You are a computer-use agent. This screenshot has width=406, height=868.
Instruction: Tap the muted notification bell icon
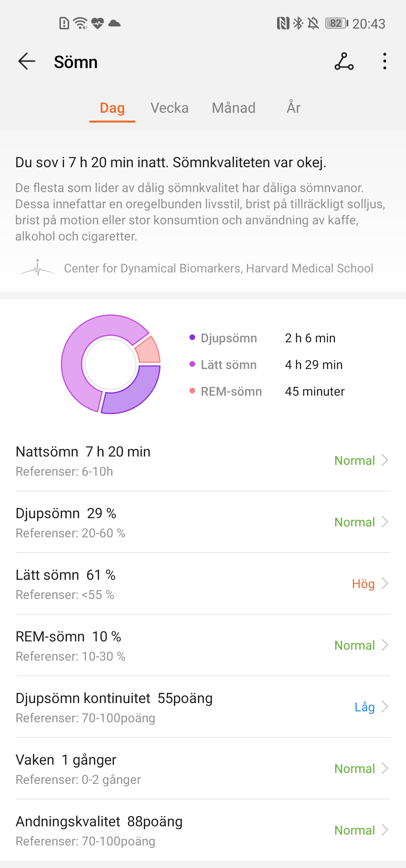[x=313, y=23]
